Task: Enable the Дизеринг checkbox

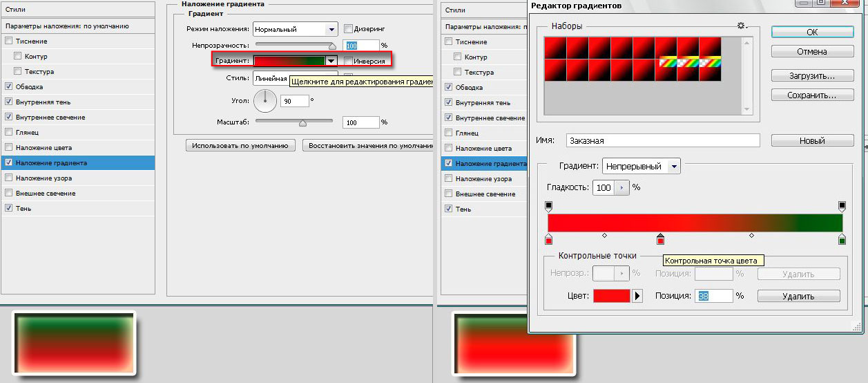Action: point(348,29)
